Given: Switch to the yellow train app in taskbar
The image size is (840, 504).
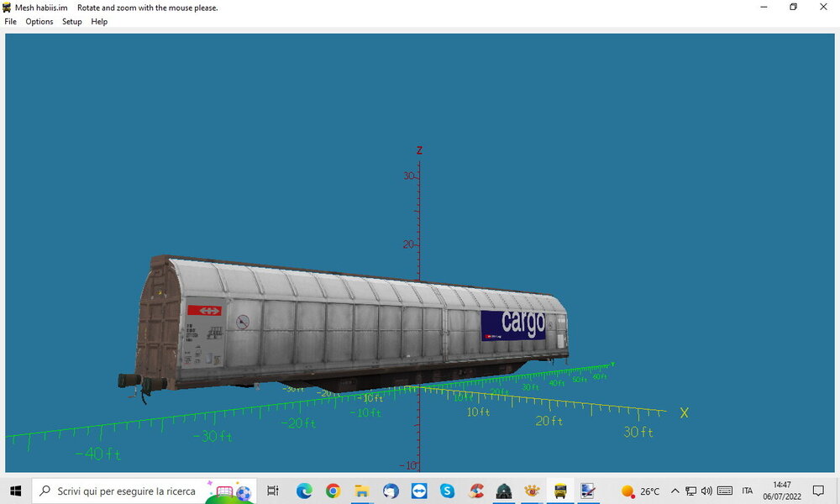Looking at the screenshot, I should point(560,491).
